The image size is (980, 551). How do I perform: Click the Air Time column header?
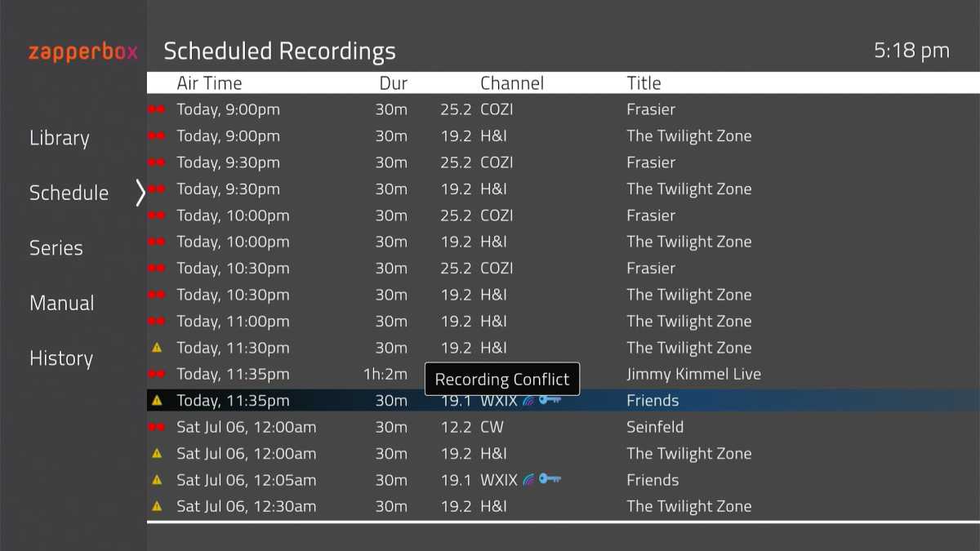coord(209,83)
